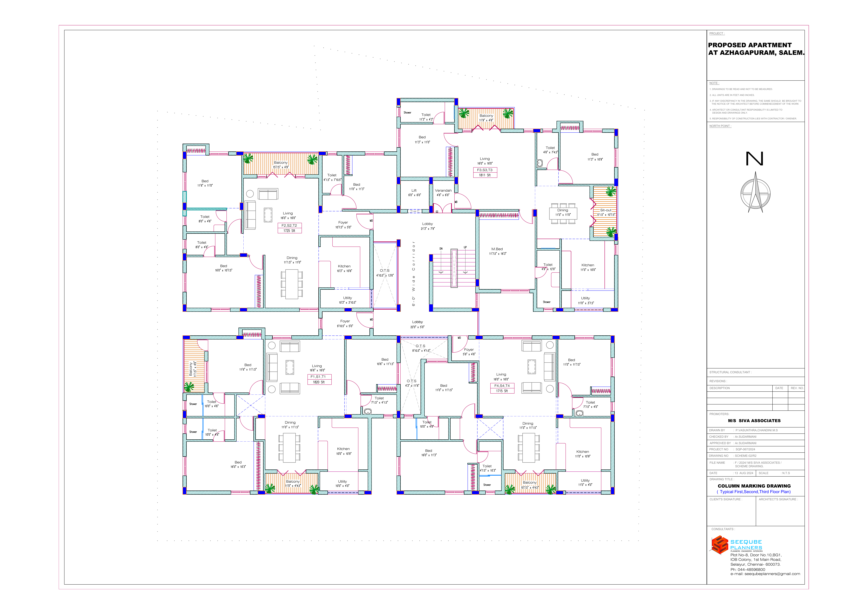The width and height of the screenshot is (868, 614).
Task: Click the email 'seequbeplanners@gmail.com'
Action: (772, 574)
